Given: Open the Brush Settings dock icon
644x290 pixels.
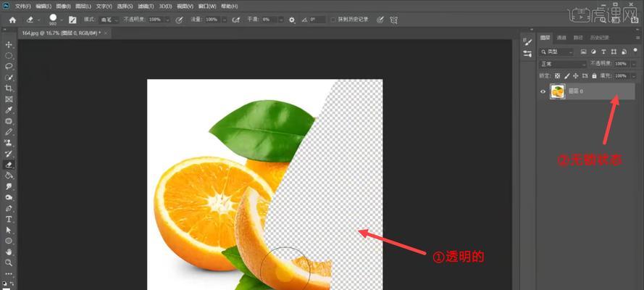Looking at the screenshot, I should (x=527, y=54).
